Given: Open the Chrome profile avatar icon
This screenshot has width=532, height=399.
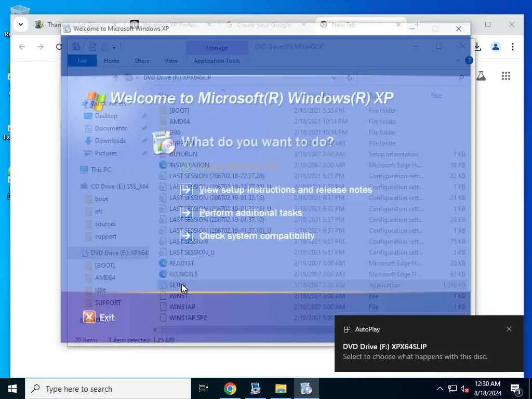Looking at the screenshot, I should click(495, 46).
